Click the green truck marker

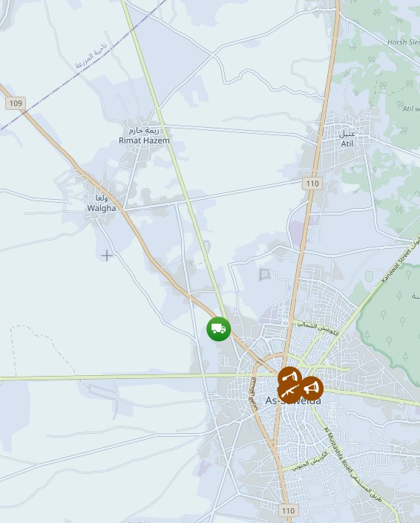(x=218, y=329)
